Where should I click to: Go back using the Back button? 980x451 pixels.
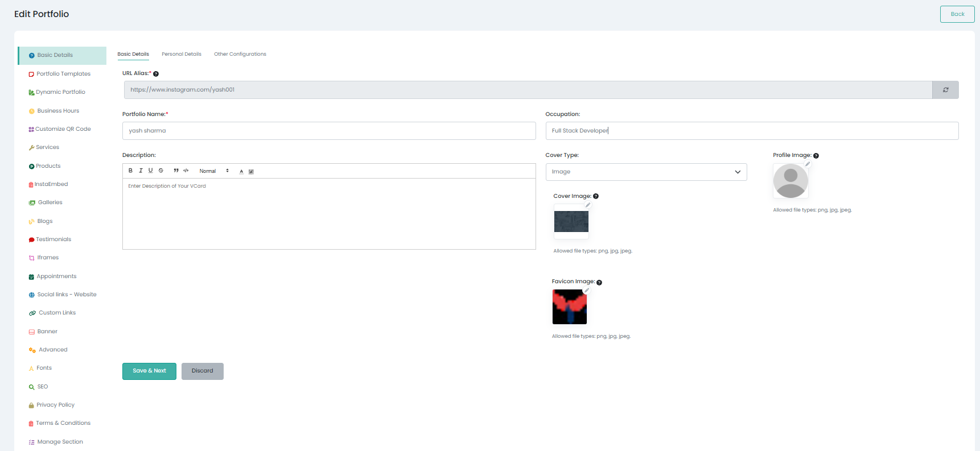pos(957,14)
